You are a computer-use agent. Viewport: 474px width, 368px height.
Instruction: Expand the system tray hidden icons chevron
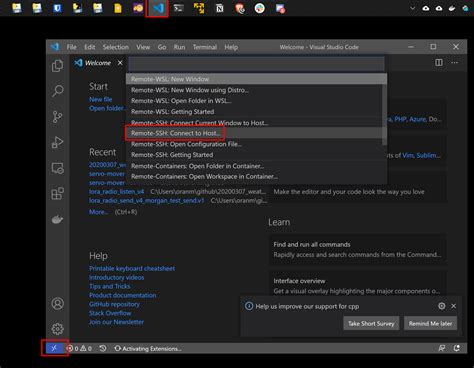[x=412, y=8]
